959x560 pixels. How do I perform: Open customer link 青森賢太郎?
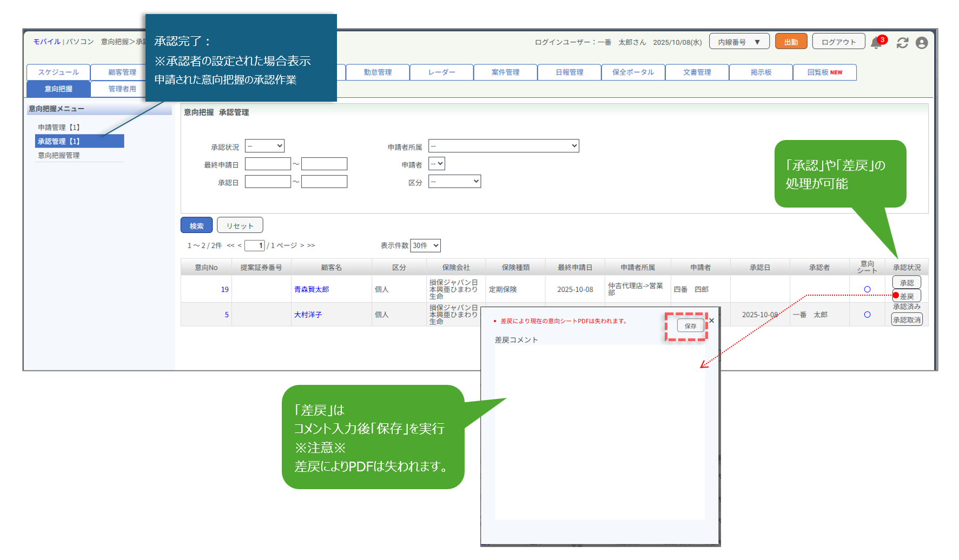[x=312, y=289]
